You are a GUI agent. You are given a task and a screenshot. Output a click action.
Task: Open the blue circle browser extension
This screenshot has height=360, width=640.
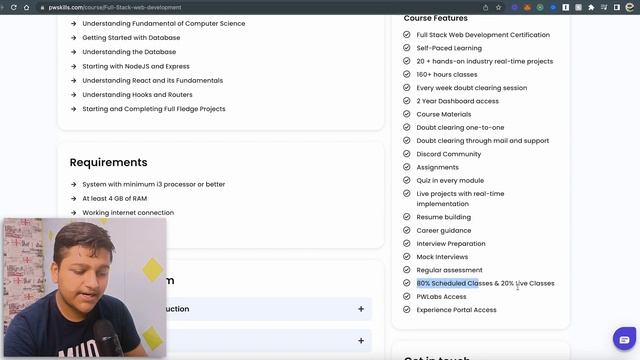553,7
